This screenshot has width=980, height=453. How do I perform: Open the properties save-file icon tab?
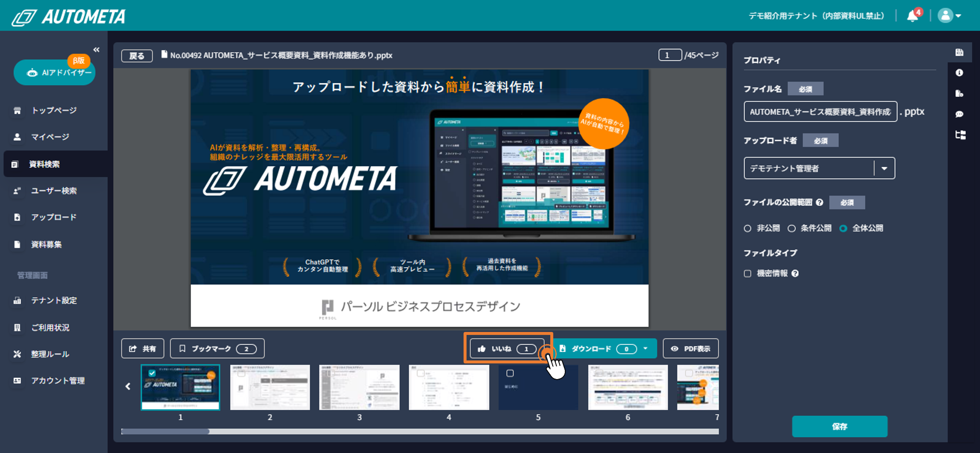coord(960,53)
